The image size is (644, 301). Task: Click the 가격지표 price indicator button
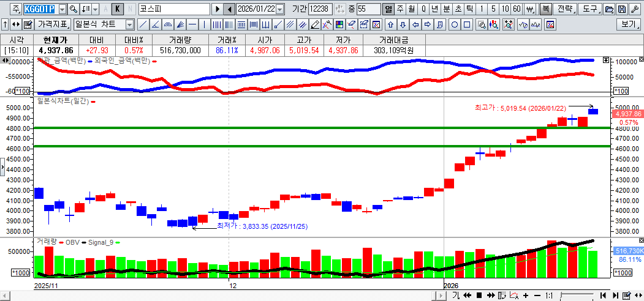click(x=53, y=24)
